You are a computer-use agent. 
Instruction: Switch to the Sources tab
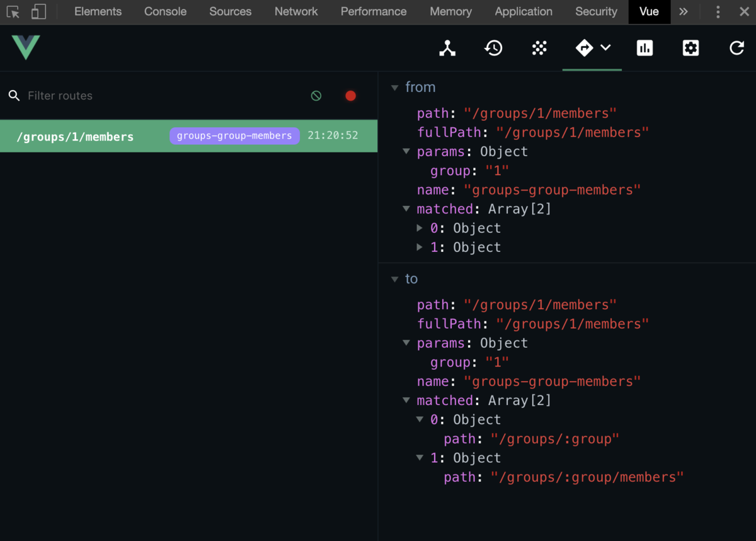pyautogui.click(x=230, y=12)
